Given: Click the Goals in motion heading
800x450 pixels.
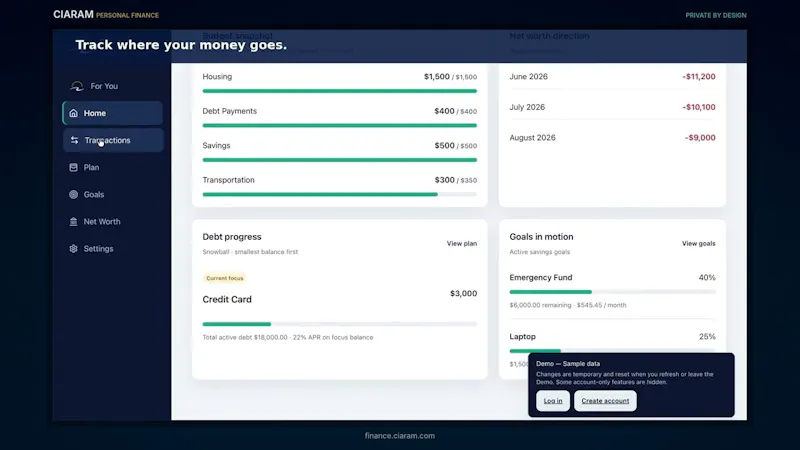Looking at the screenshot, I should point(541,237).
